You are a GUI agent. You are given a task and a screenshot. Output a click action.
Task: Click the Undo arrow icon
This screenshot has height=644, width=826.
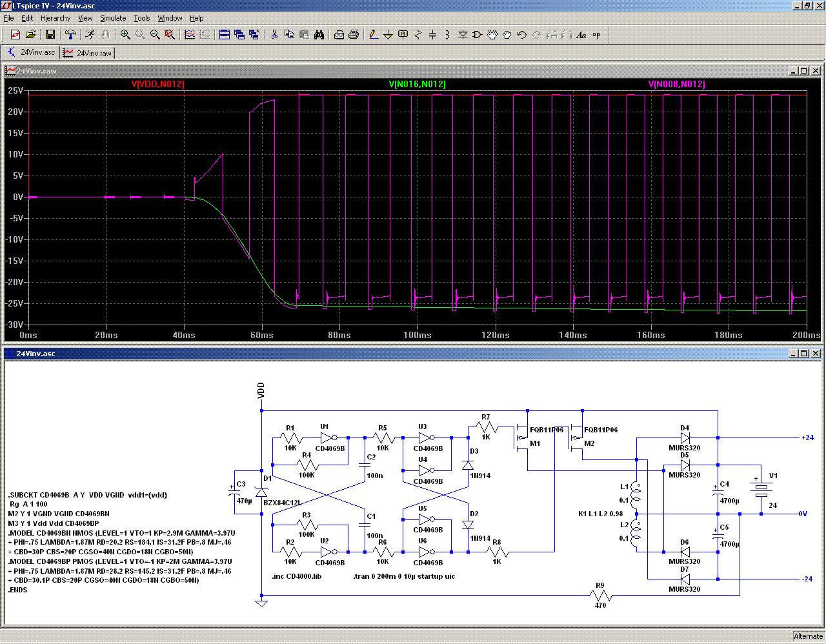[522, 35]
